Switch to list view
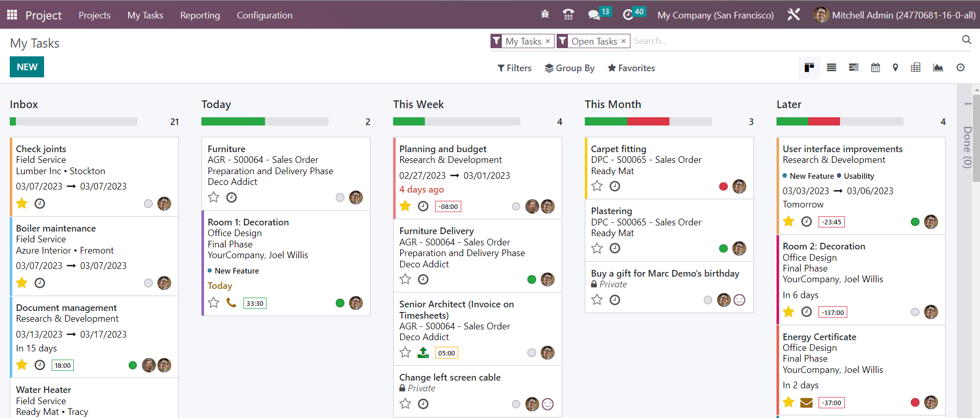Screen dimensions: 980x418 (x=831, y=68)
